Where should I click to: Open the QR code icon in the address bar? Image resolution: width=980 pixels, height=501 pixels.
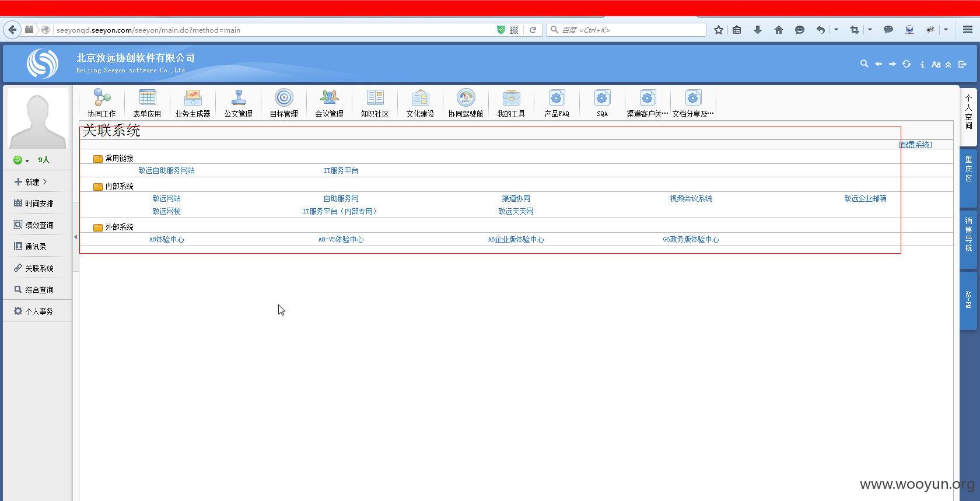(x=514, y=30)
